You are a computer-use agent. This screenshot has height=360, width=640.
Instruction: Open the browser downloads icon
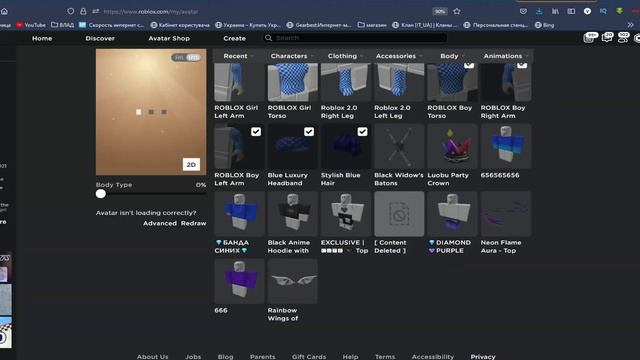click(x=539, y=11)
